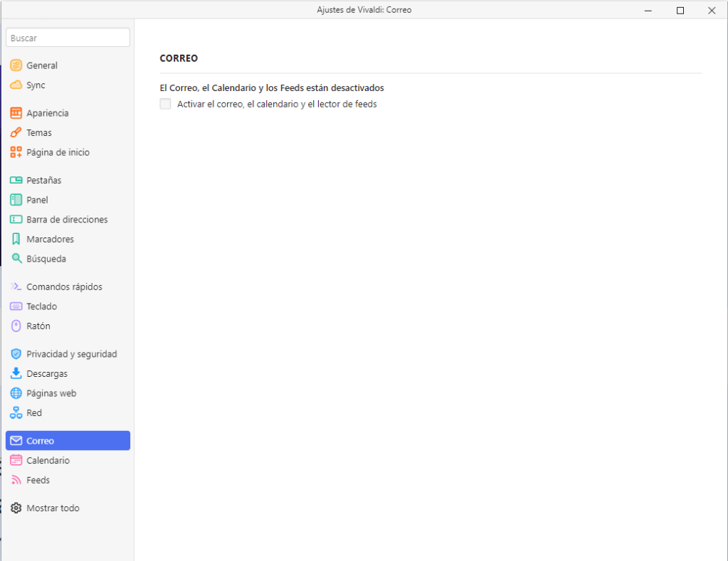Viewport: 728px width, 561px height.
Task: Select the Temas paintbrush icon
Action: click(x=16, y=133)
